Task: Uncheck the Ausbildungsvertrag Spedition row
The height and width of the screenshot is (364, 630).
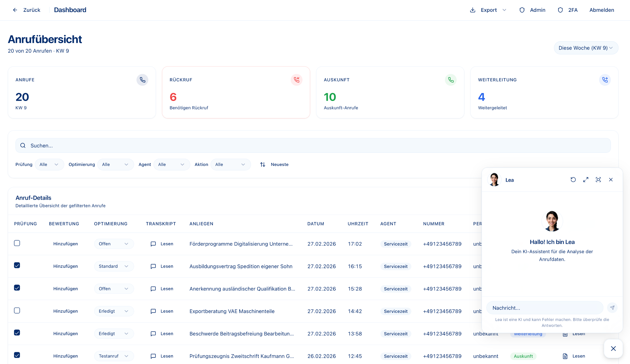Action: [x=17, y=266]
